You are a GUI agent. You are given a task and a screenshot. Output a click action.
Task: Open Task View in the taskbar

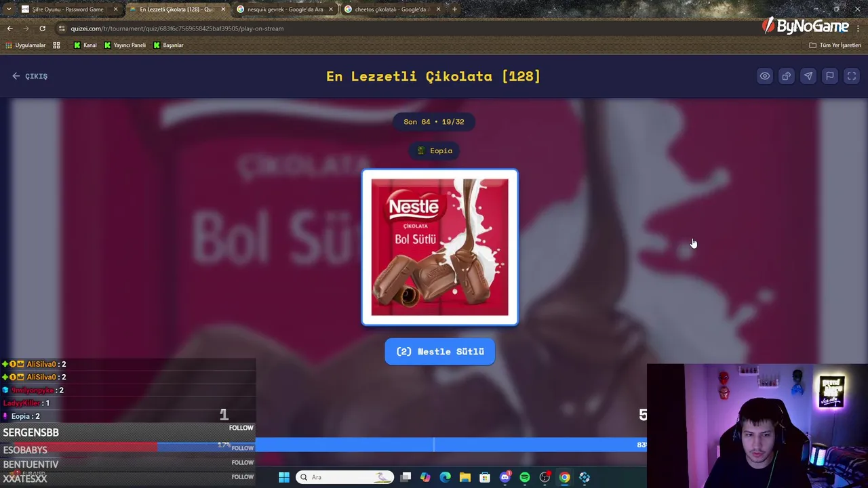[x=406, y=477]
